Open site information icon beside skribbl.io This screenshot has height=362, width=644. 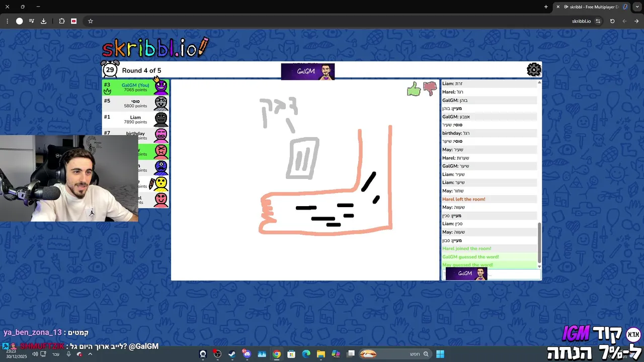click(x=598, y=21)
